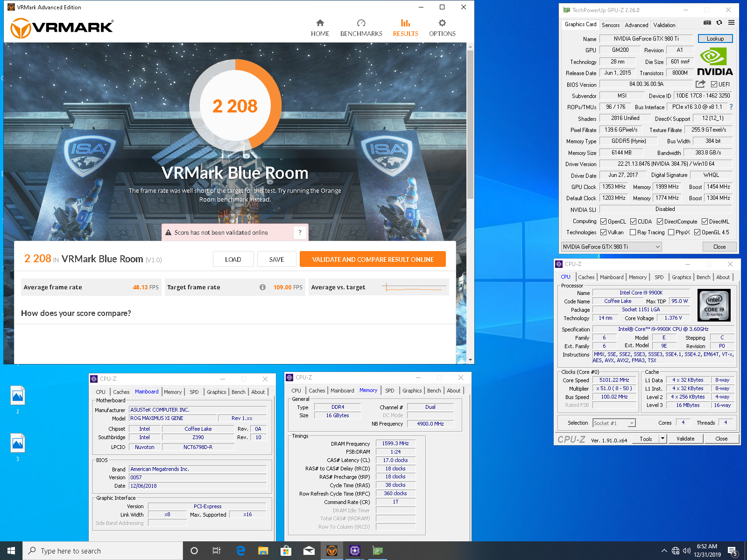This screenshot has width=747, height=560.
Task: Open Microsoft Store from taskbar
Action: (286, 551)
